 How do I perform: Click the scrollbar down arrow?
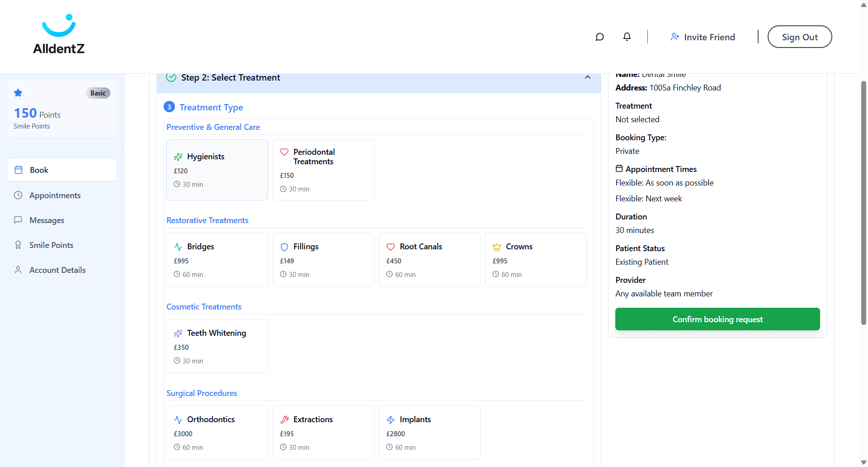863,462
